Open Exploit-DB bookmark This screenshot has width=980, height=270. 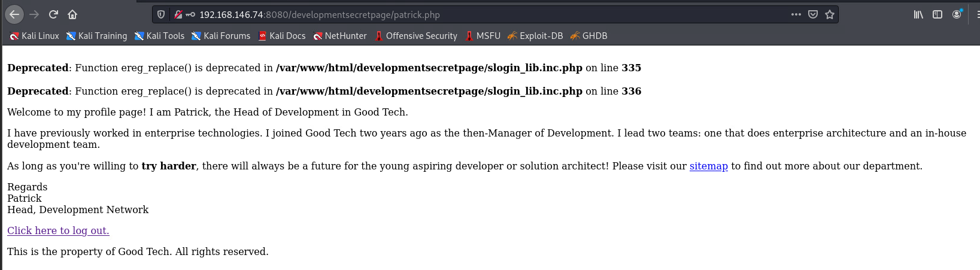(535, 36)
